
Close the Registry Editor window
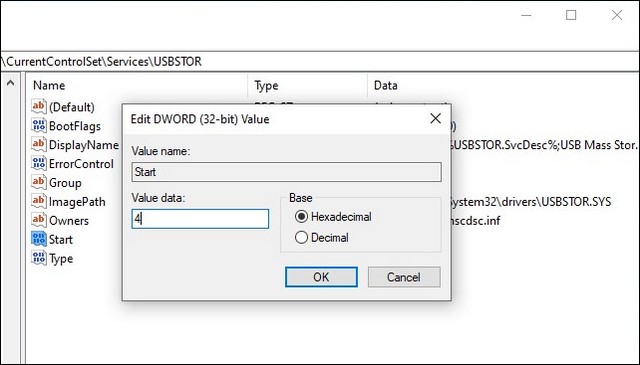pos(617,16)
